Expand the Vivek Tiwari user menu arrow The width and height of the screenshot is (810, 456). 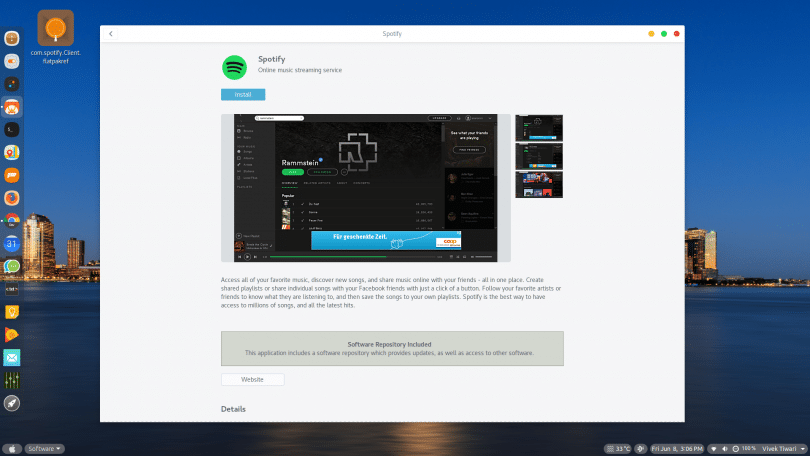(803, 449)
